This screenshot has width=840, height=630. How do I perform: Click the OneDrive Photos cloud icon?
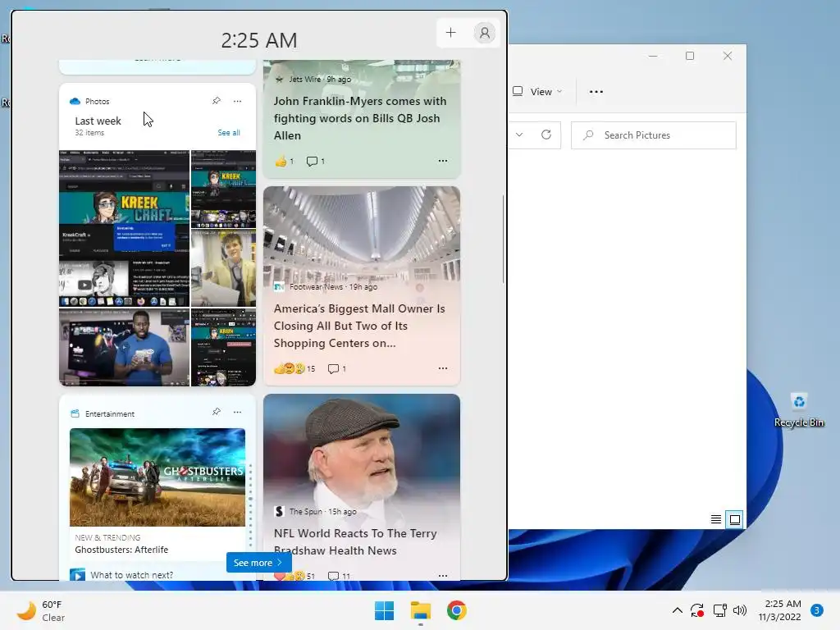tap(75, 101)
